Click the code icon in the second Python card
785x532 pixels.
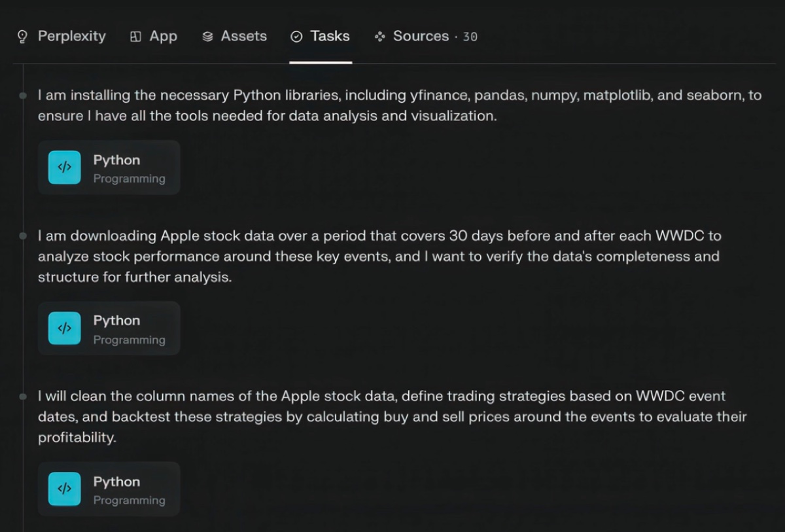click(64, 328)
